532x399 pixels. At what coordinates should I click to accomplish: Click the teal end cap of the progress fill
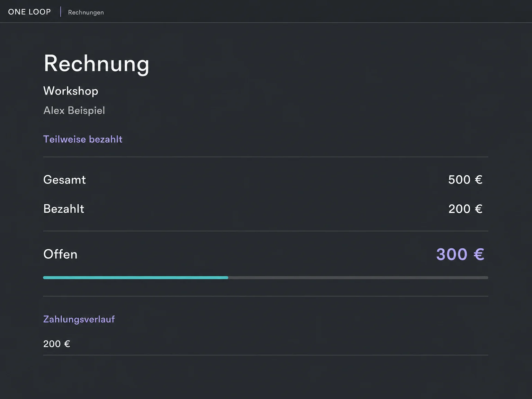point(227,277)
